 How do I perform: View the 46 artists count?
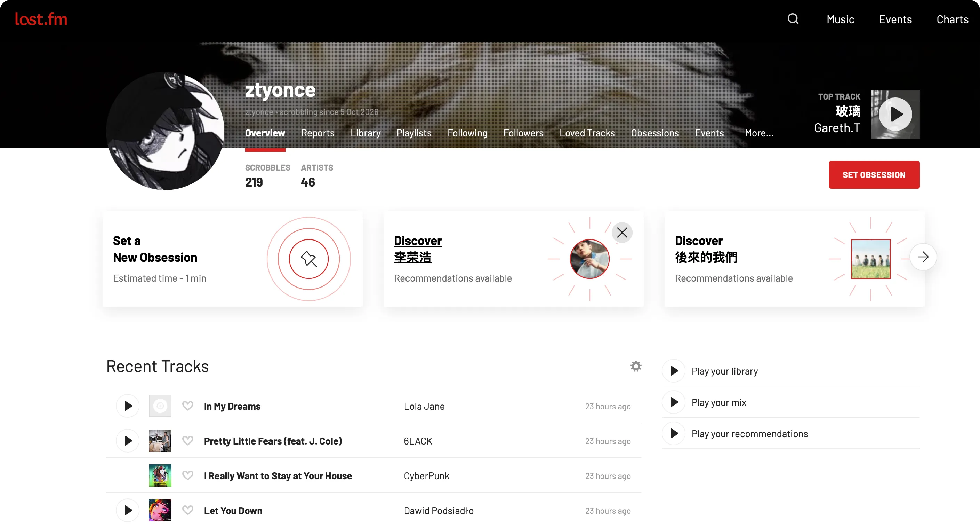pos(308,182)
